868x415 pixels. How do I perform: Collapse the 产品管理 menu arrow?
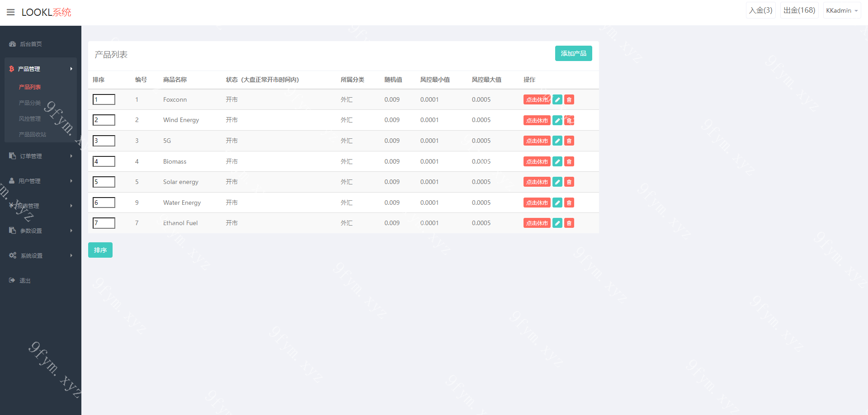[71, 69]
